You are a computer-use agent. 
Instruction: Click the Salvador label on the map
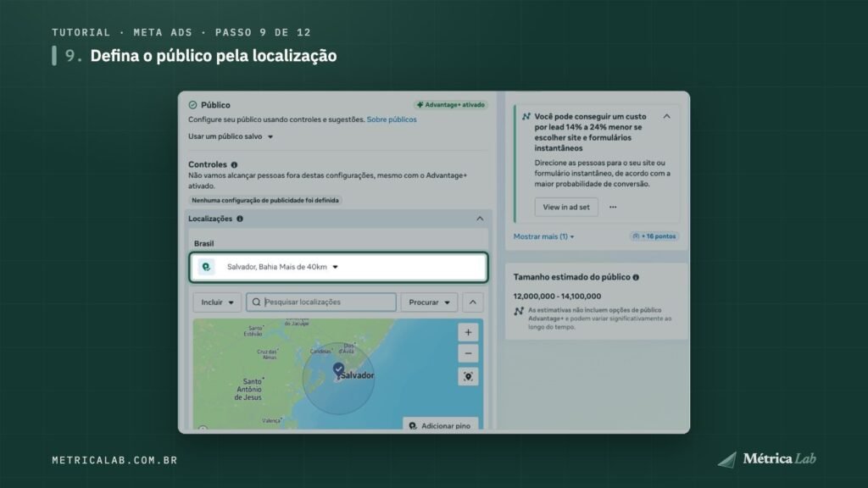tap(357, 375)
